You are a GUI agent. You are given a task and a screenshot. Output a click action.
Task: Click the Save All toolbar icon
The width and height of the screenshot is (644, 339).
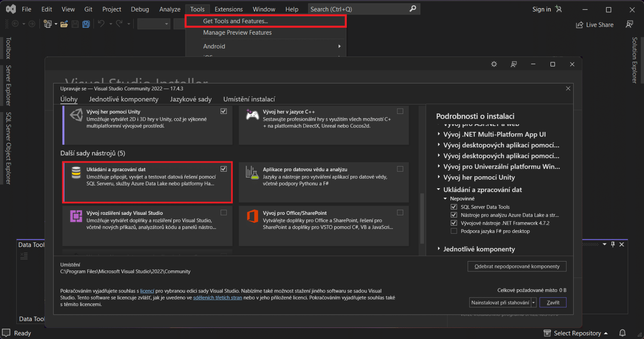86,24
